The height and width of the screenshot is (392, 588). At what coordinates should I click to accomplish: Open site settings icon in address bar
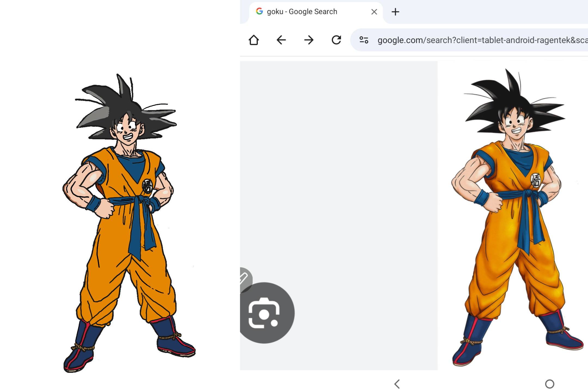[364, 40]
